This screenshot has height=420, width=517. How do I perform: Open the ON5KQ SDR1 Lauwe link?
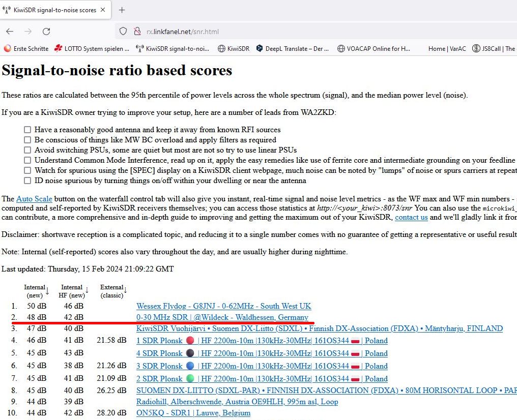click(193, 413)
